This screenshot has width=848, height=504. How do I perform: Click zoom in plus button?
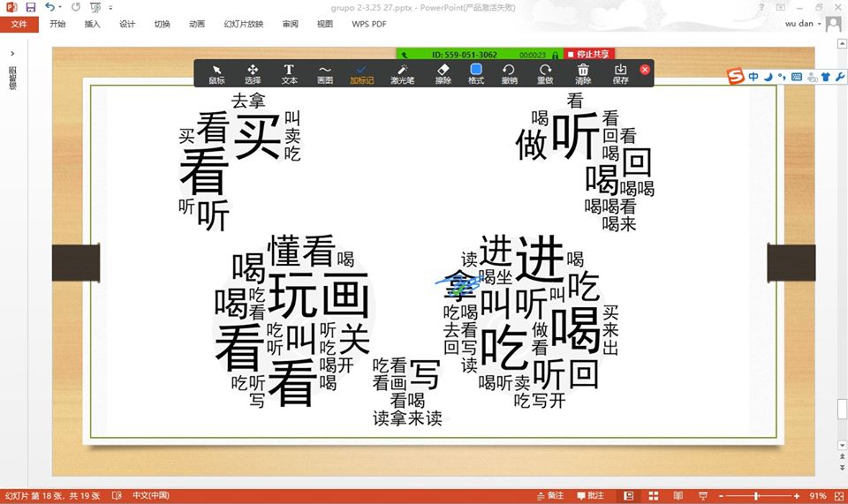pos(797,496)
